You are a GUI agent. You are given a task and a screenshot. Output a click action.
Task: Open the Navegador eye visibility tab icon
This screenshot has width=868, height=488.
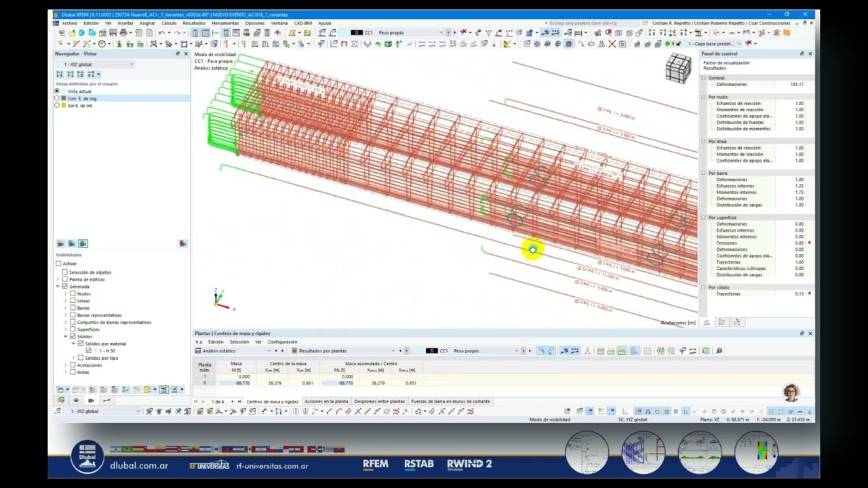(x=75, y=401)
